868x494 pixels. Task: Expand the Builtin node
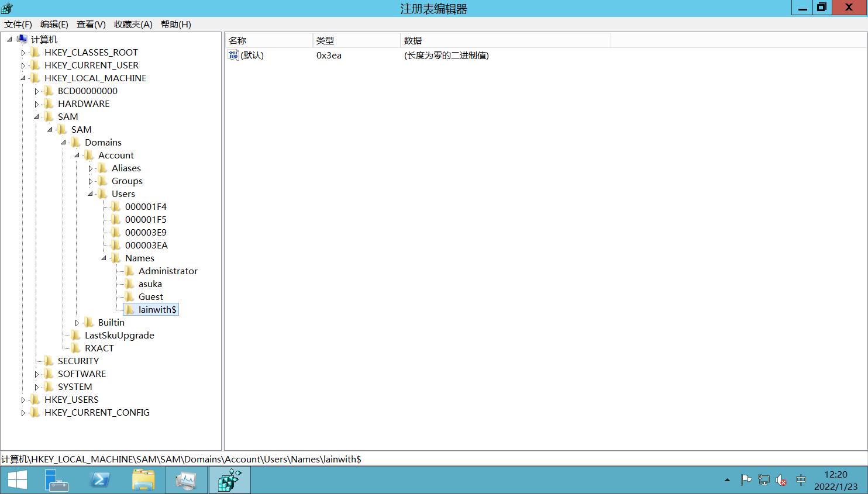click(x=77, y=323)
